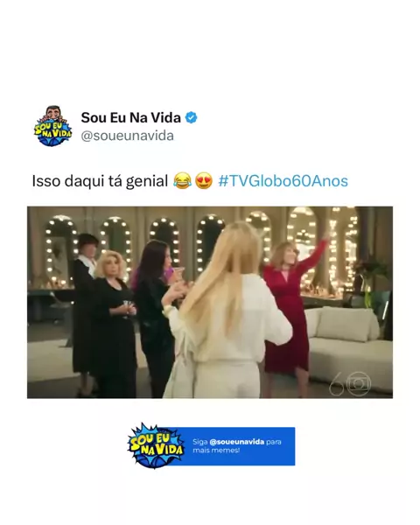Select the crying-laughing emoji in the tweet
This screenshot has width=420, height=525.
183,181
